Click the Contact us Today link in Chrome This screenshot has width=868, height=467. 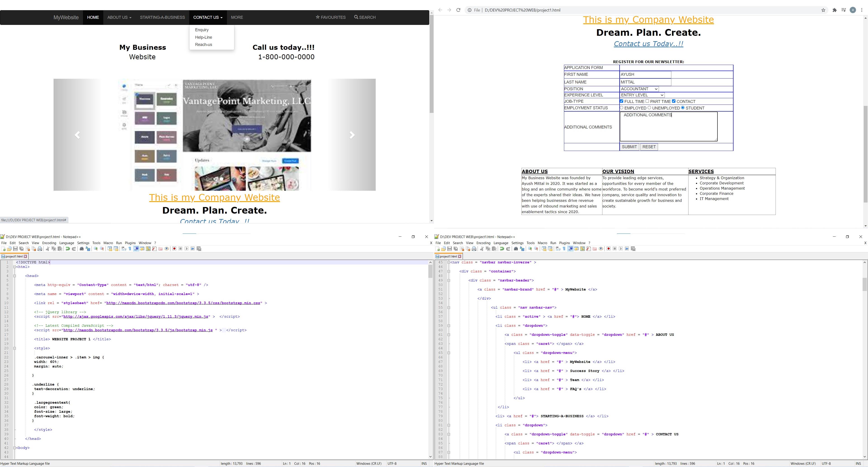click(x=648, y=44)
